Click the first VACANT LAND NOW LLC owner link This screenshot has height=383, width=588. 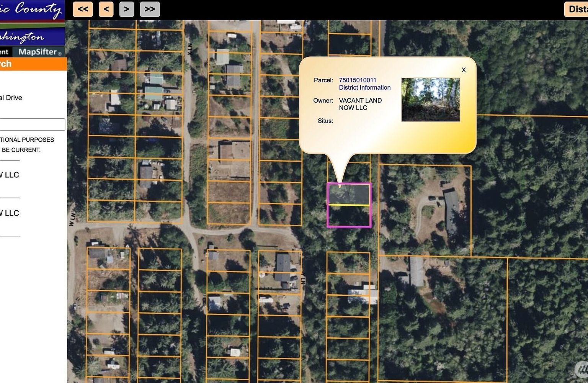[9, 175]
